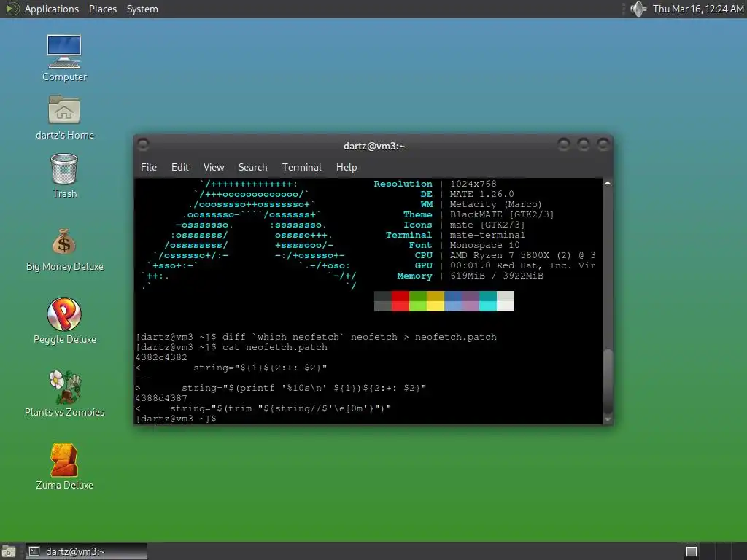Open the terminal File menu
Viewport: 747px width, 560px height.
149,167
